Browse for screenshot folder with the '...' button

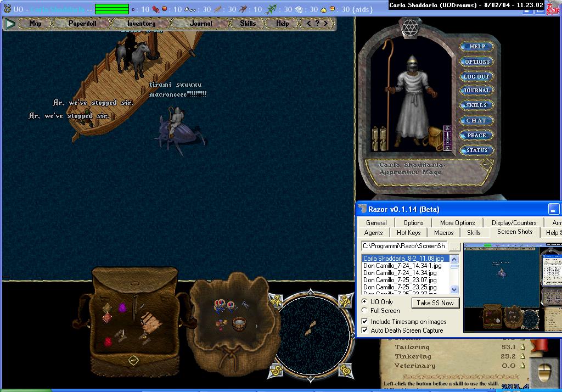point(455,247)
